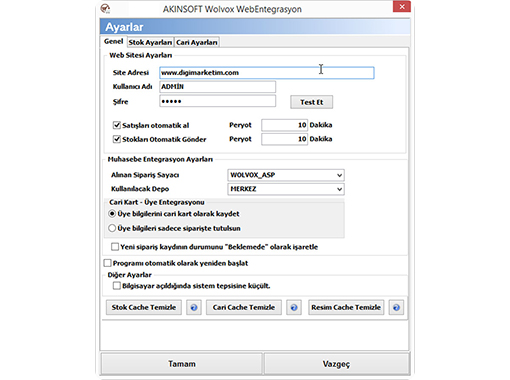Viewport: 510px width, 380px height.
Task: Switch to the Stok Ayarları tab
Action: [150, 42]
